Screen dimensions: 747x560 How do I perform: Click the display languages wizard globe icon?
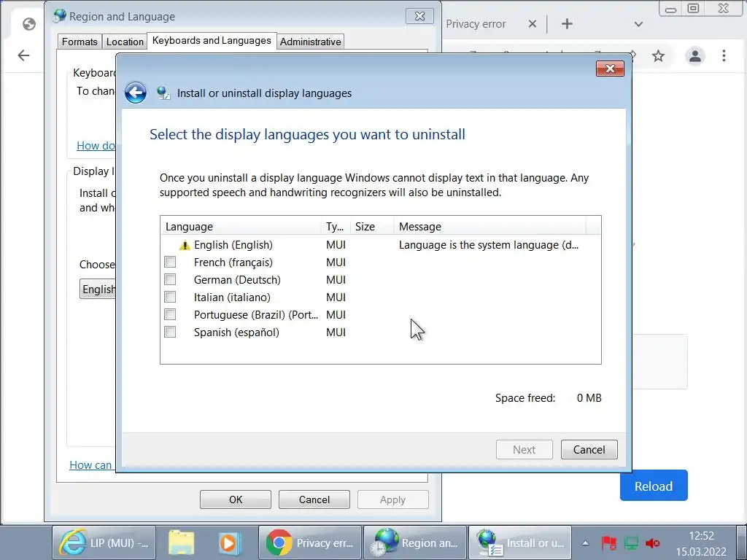click(x=163, y=93)
